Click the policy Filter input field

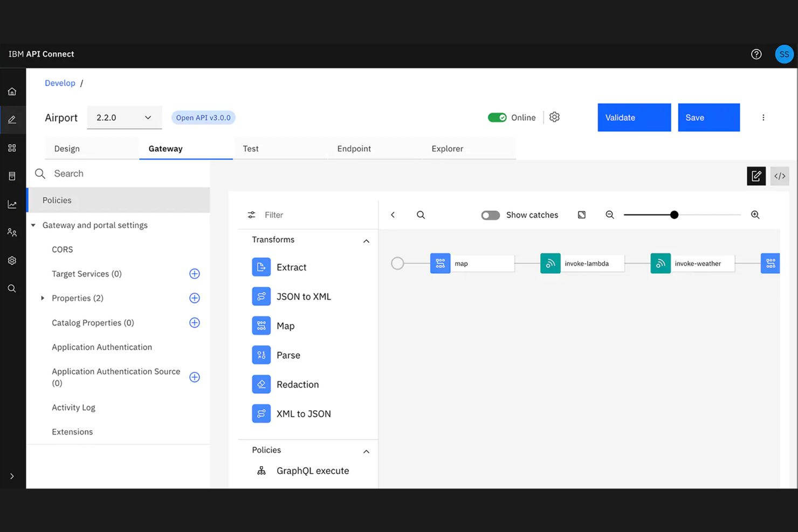pyautogui.click(x=307, y=215)
